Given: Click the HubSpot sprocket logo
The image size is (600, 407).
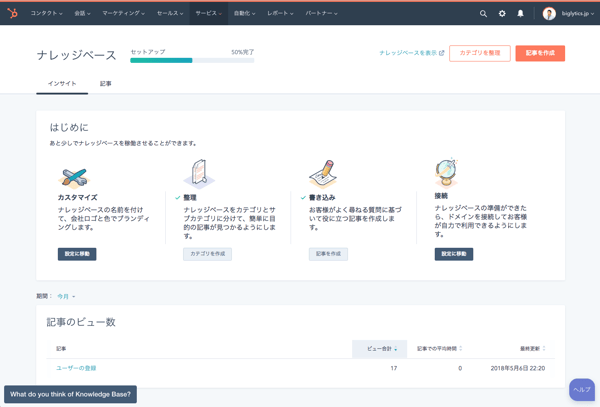Looking at the screenshot, I should click(x=12, y=13).
